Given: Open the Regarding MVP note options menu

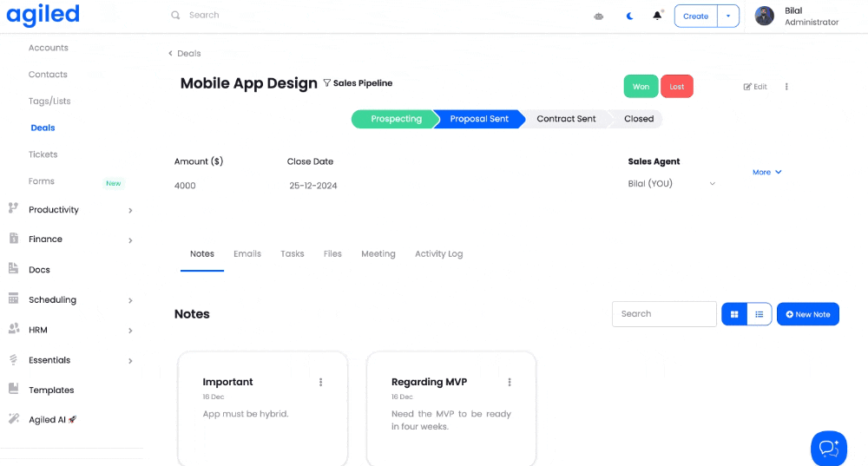Looking at the screenshot, I should [510, 383].
